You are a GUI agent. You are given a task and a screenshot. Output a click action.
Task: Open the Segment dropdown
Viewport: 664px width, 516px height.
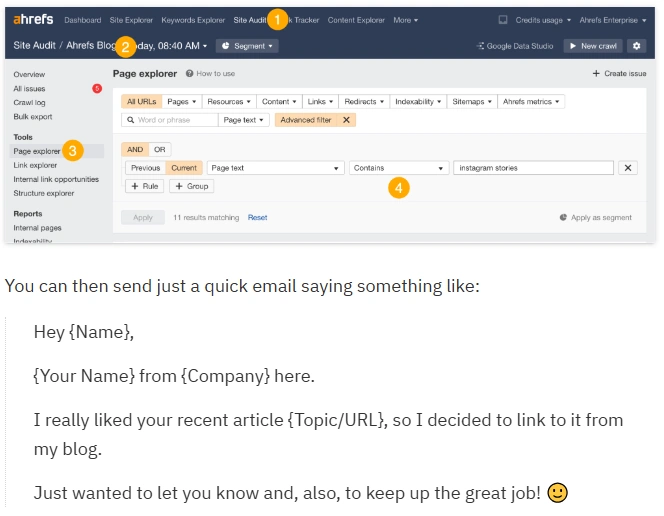[247, 46]
